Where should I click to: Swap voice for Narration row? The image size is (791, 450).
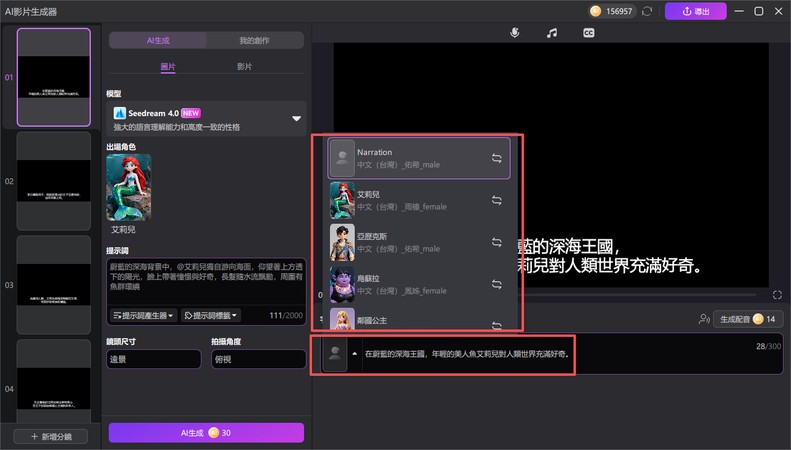pos(496,158)
